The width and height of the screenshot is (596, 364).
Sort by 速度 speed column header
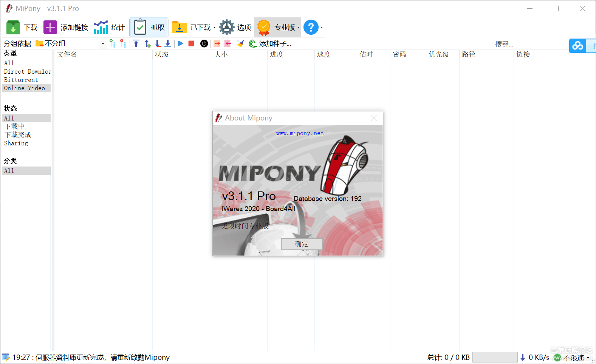click(336, 54)
